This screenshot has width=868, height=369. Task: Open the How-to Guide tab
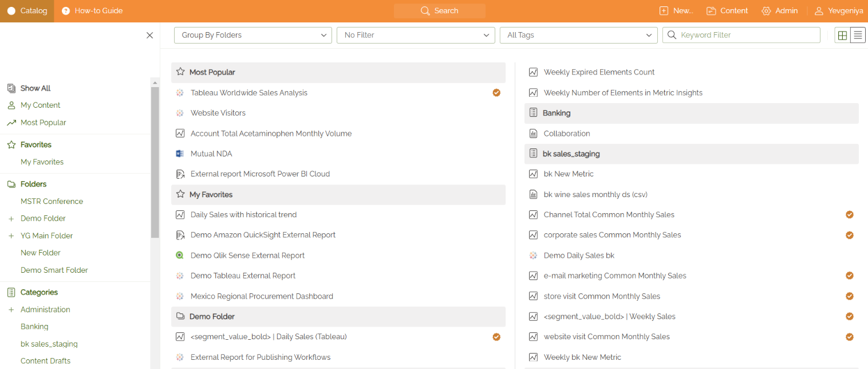click(92, 11)
